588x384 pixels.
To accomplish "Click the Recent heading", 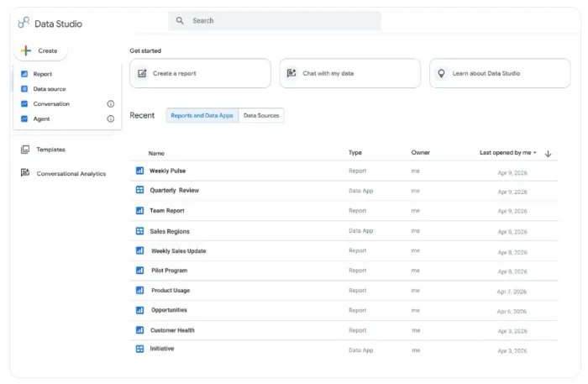I will 142,115.
